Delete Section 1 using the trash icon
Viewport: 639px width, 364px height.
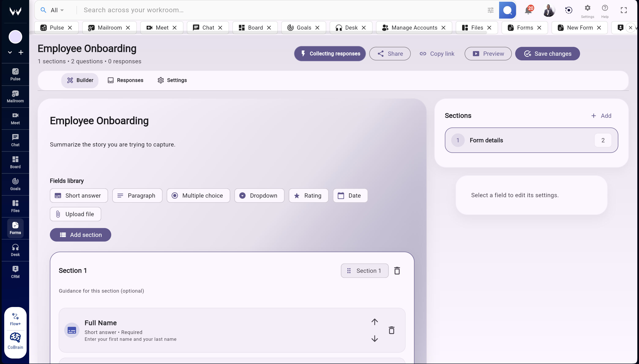click(x=397, y=270)
